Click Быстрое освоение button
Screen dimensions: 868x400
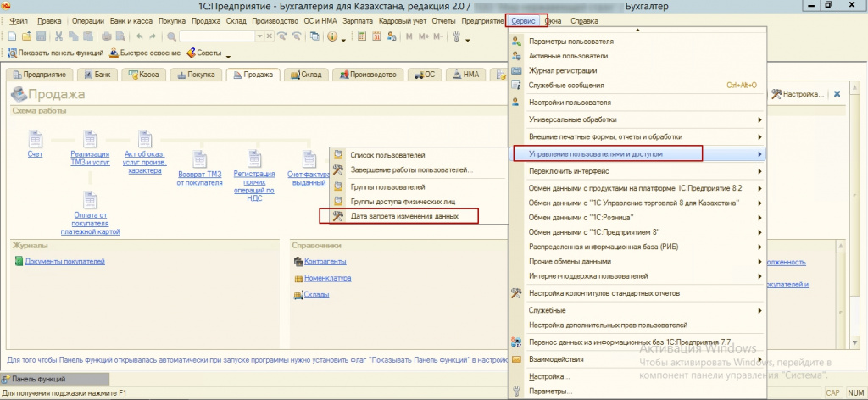point(145,53)
